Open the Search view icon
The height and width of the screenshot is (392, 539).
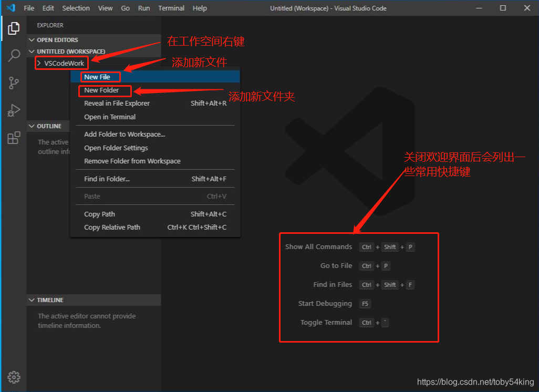pyautogui.click(x=14, y=55)
